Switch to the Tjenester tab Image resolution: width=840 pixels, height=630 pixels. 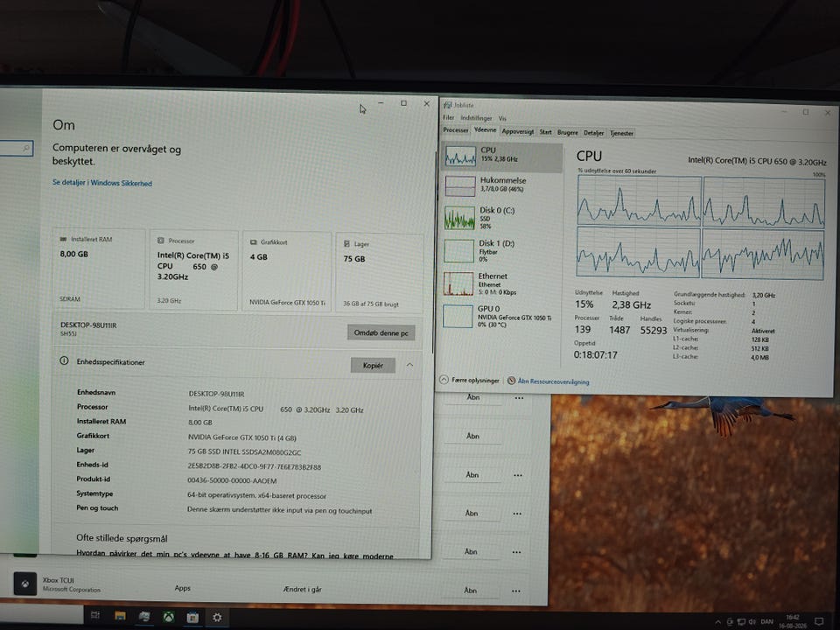point(621,133)
